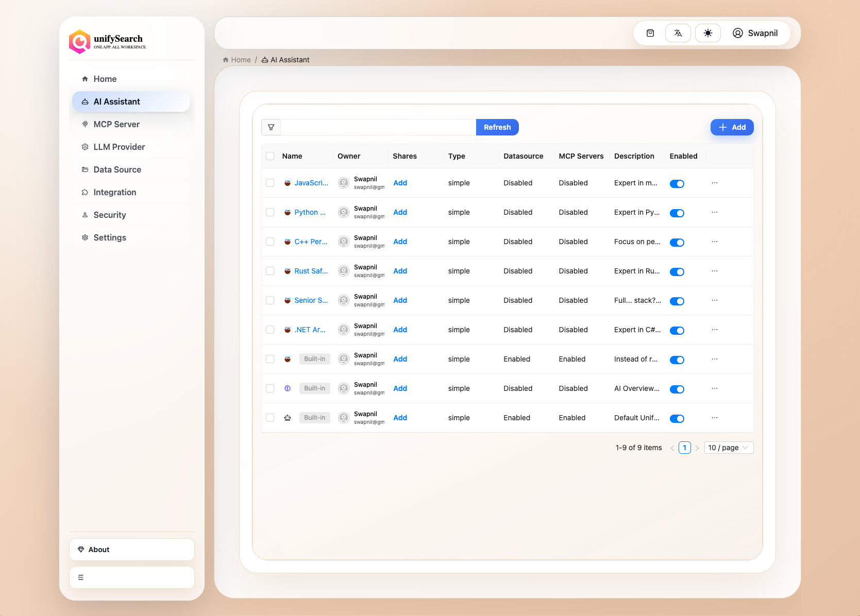This screenshot has height=616, width=860.
Task: Open the filter icon beside the search box
Action: coord(271,127)
